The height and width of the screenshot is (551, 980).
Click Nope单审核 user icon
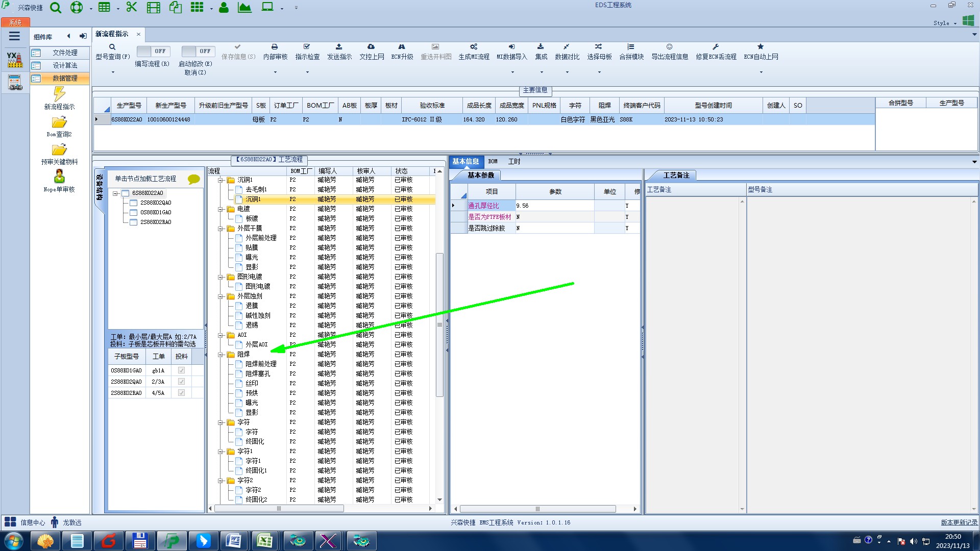tap(59, 177)
